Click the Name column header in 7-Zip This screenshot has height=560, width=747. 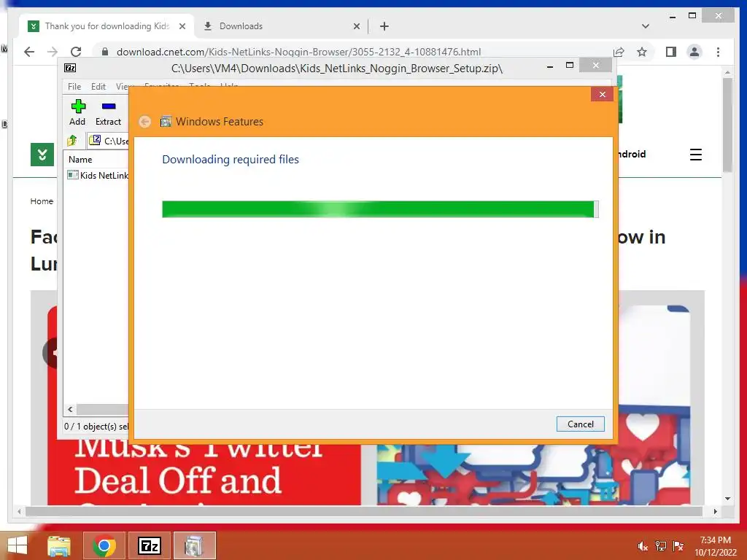[x=80, y=160]
